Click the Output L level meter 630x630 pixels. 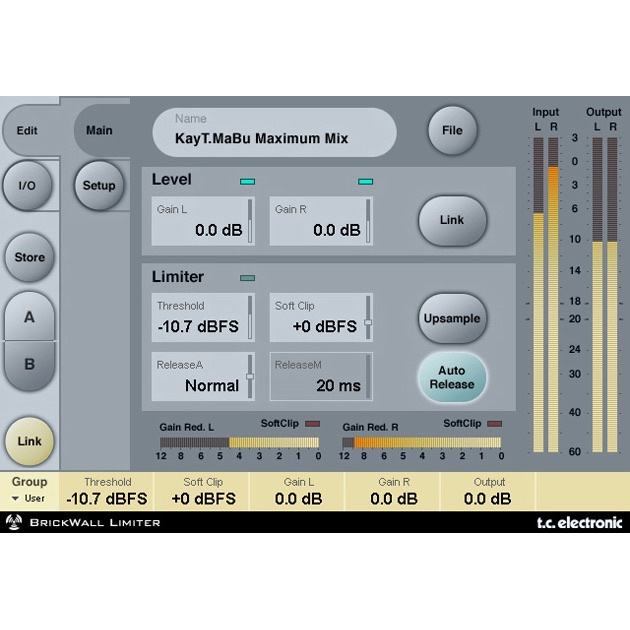coord(597,295)
